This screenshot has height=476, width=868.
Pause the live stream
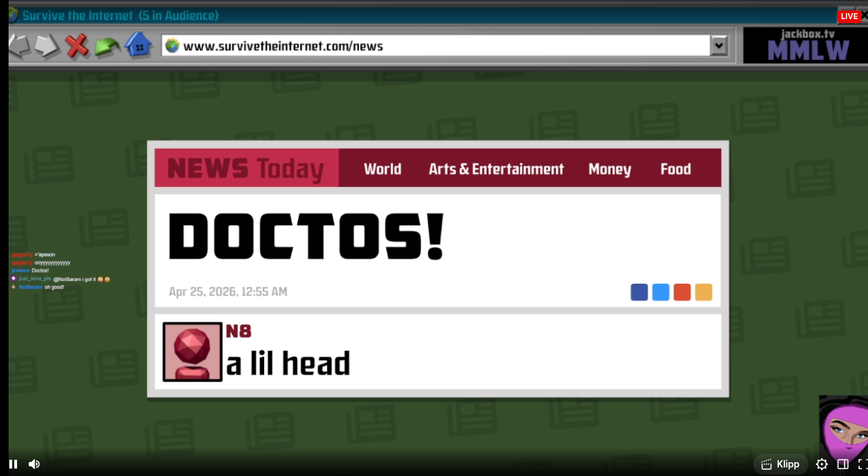pos(13,464)
